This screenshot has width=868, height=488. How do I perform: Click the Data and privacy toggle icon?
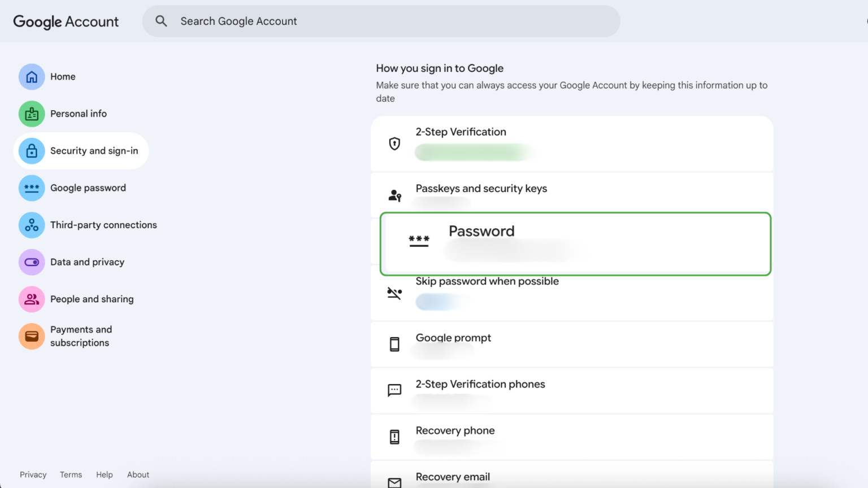tap(32, 262)
